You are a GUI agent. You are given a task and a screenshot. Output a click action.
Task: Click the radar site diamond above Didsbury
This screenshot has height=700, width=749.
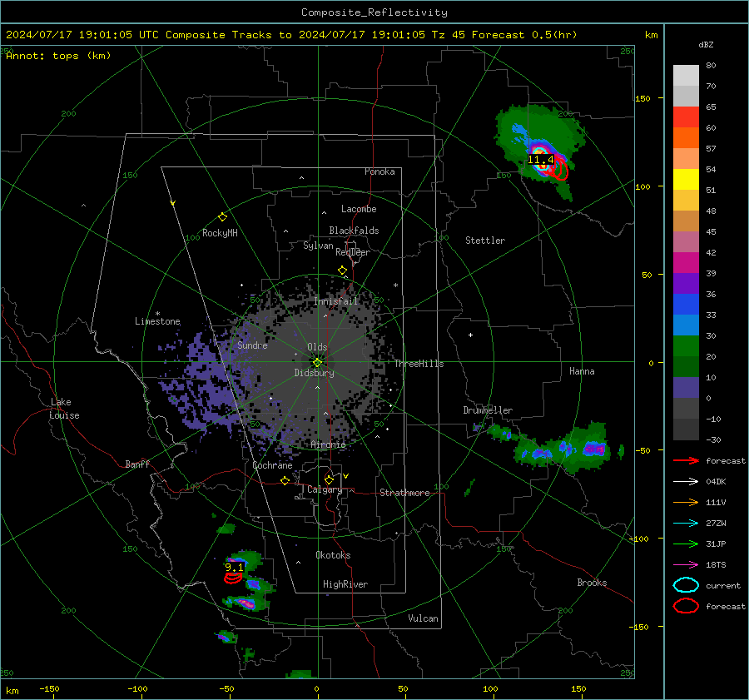click(x=317, y=363)
